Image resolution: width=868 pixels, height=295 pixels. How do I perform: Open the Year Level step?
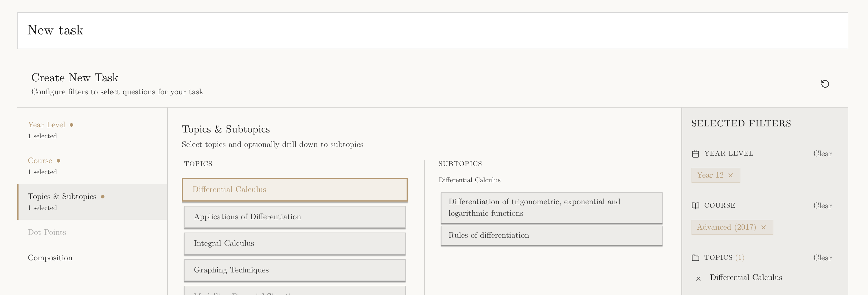(93, 130)
